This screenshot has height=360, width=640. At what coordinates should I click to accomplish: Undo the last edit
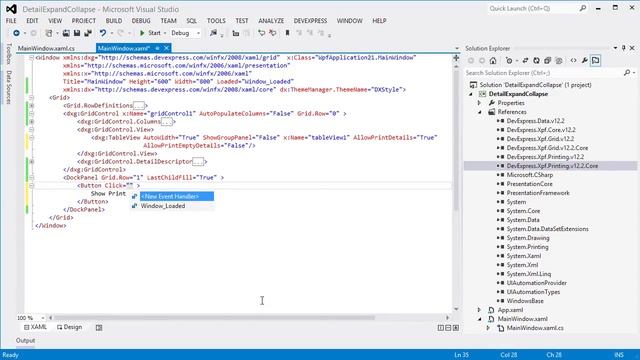pos(103,33)
